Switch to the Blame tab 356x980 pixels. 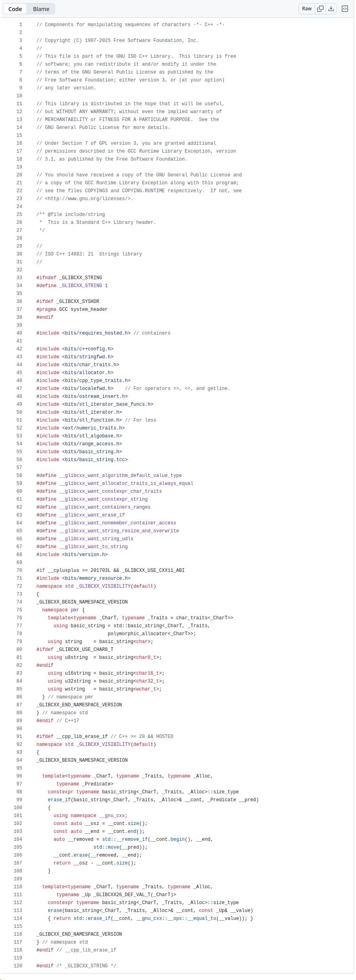[41, 9]
